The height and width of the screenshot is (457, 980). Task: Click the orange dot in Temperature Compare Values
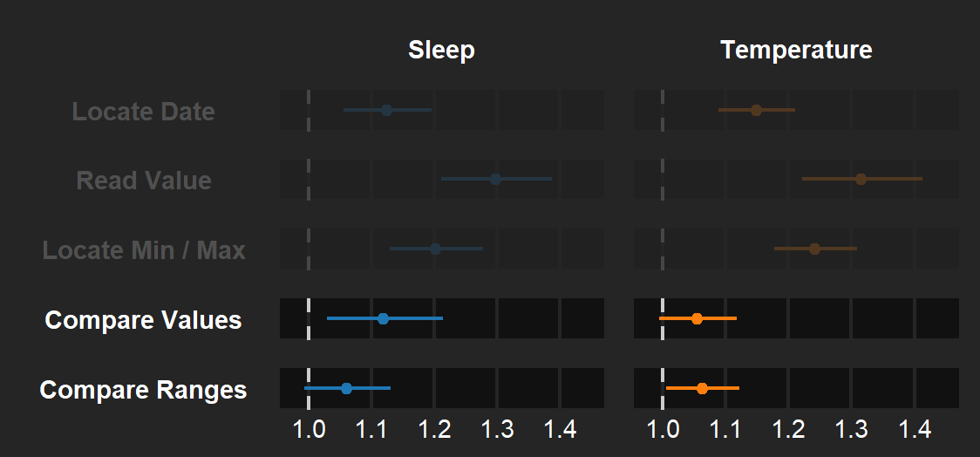(697, 318)
